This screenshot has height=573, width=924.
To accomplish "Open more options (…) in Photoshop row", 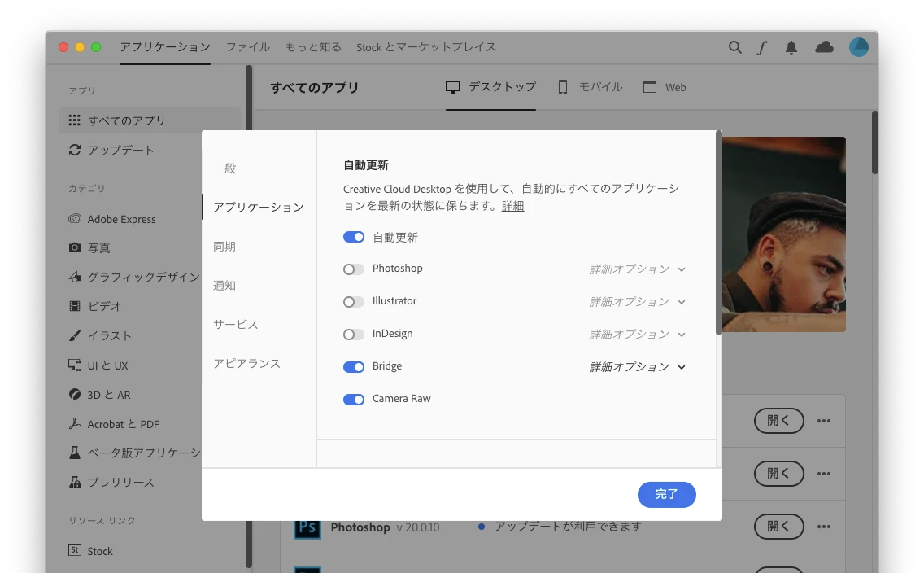I will [824, 527].
